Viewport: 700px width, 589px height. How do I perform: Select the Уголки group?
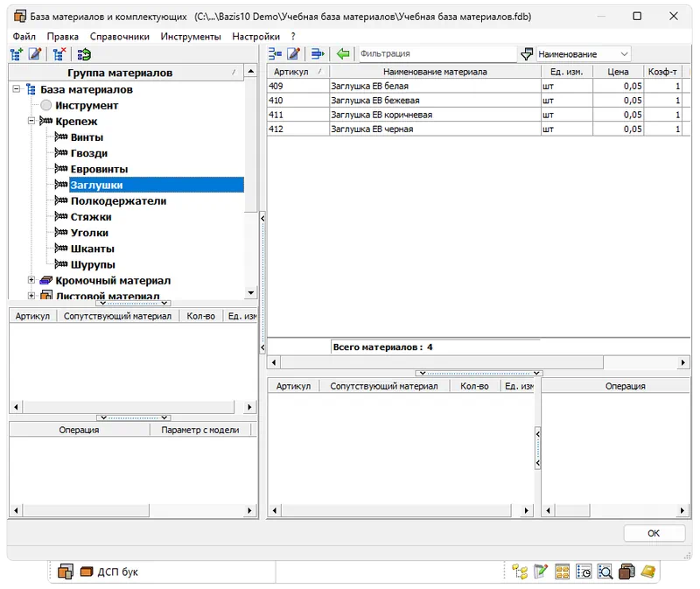coord(89,233)
